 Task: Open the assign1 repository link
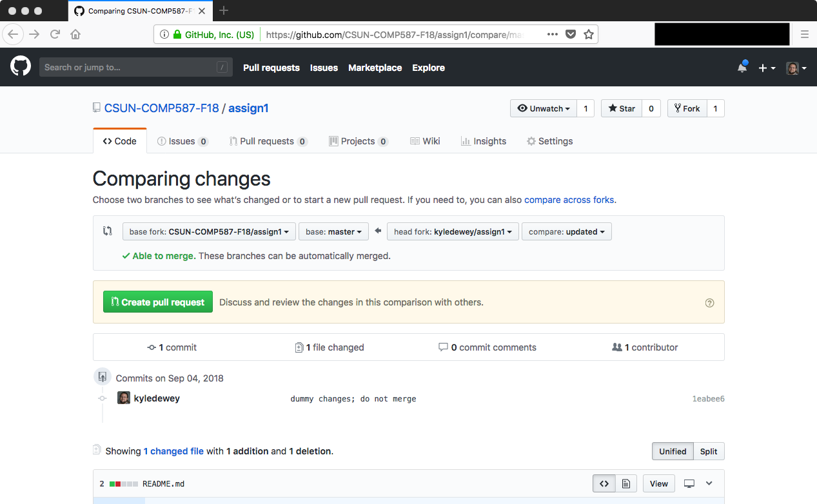point(248,108)
